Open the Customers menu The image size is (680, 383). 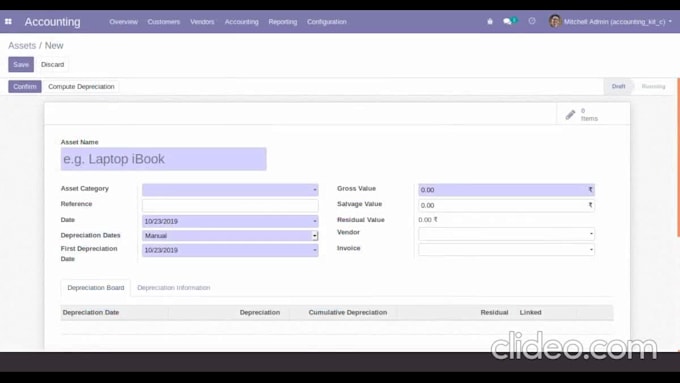pos(163,22)
